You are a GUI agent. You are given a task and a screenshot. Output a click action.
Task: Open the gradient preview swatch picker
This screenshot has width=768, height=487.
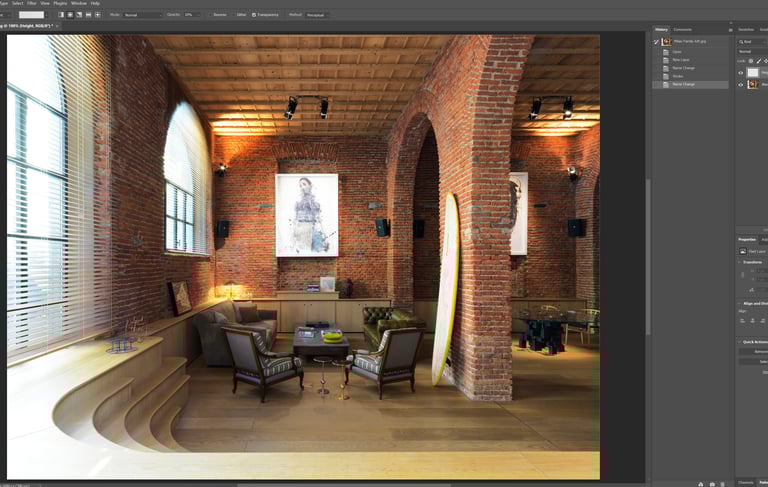[31, 15]
